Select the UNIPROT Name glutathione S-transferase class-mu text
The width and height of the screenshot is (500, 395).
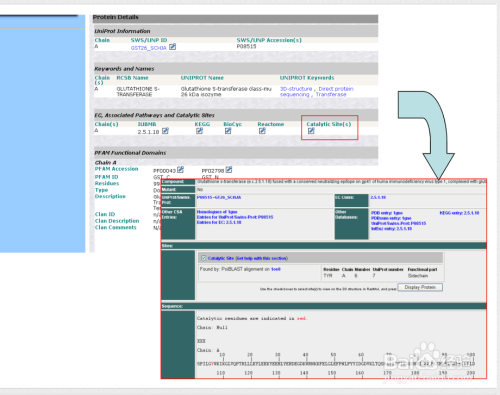pyautogui.click(x=226, y=92)
